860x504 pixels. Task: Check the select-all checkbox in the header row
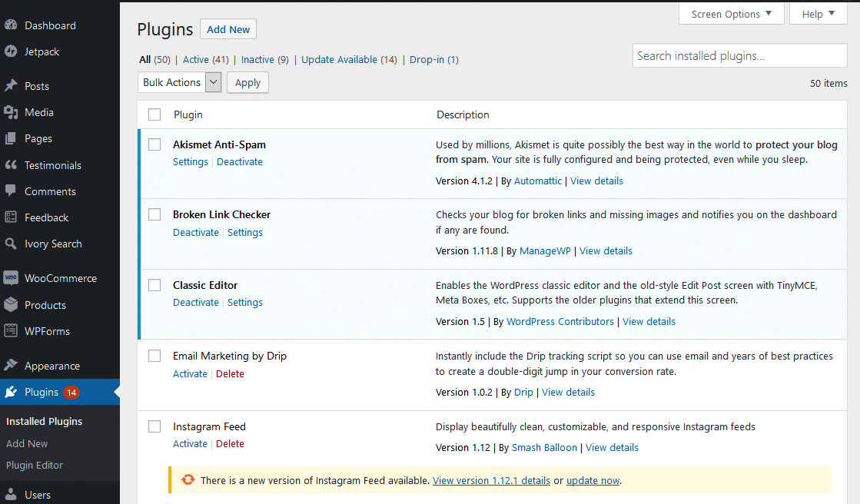[x=154, y=114]
